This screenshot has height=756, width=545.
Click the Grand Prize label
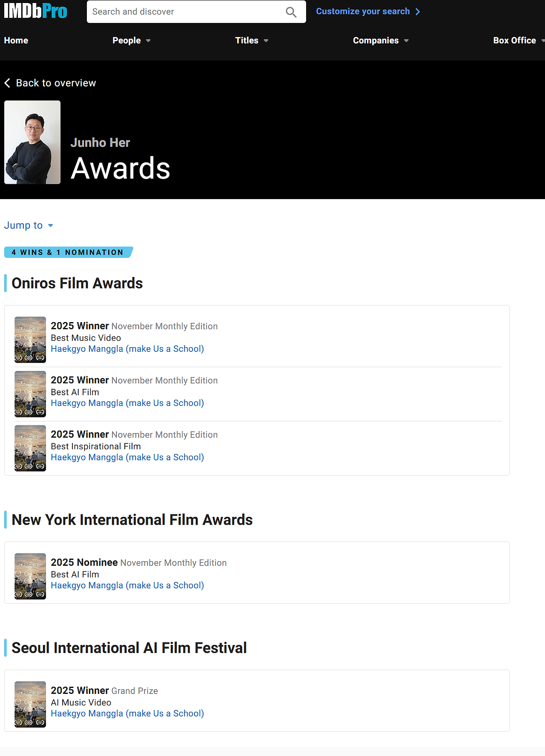coord(135,691)
